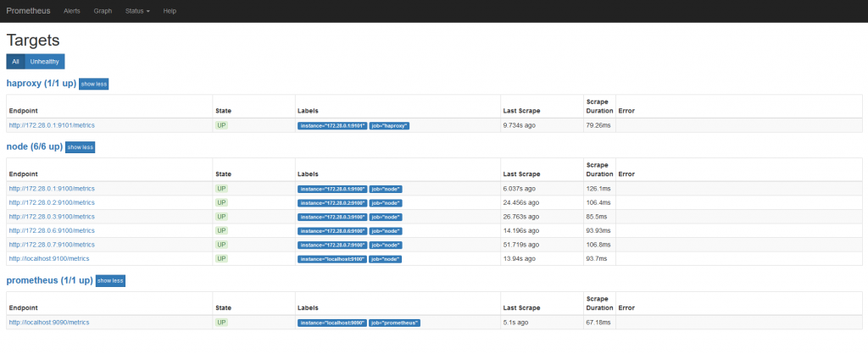Click the haproxy (1/1 up) heading
868x353 pixels.
pyautogui.click(x=41, y=84)
